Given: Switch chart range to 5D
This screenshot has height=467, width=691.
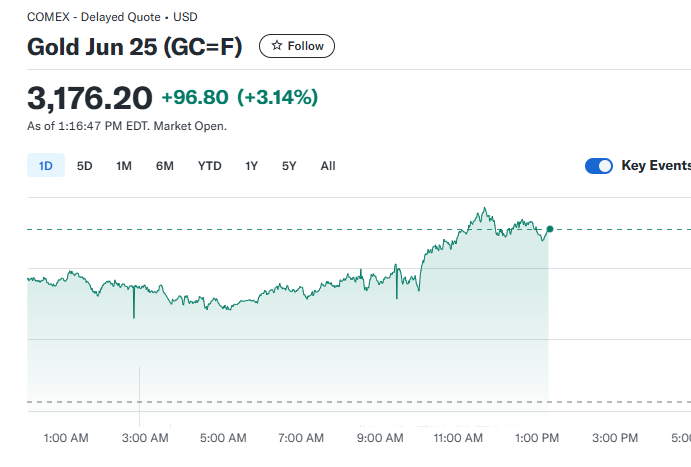Looking at the screenshot, I should [85, 166].
